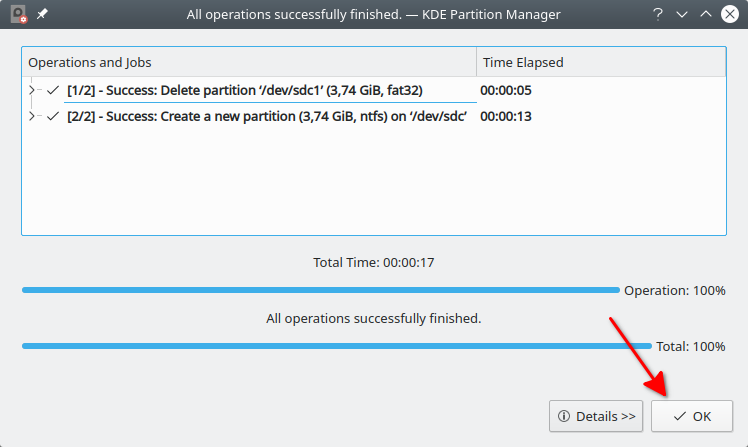Viewport: 748px width, 447px height.
Task: Click the 00:00:05 elapsed time cell
Action: [x=506, y=90]
